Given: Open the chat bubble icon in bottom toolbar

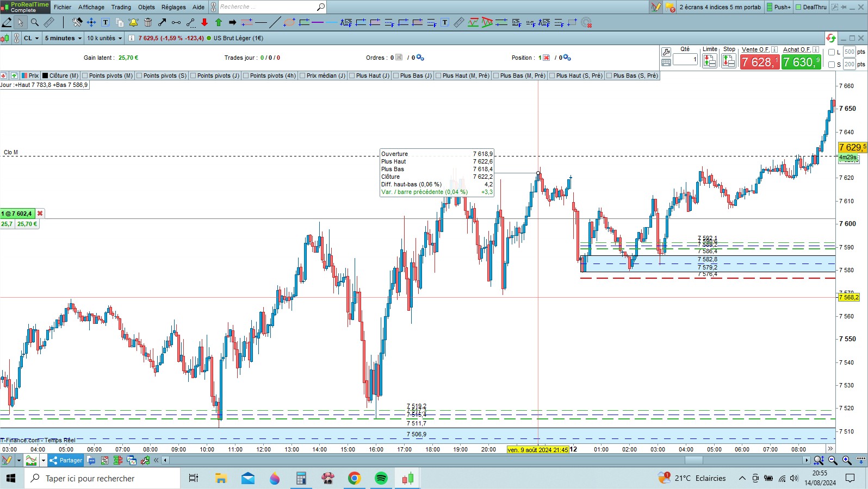Looking at the screenshot, I should (91, 460).
